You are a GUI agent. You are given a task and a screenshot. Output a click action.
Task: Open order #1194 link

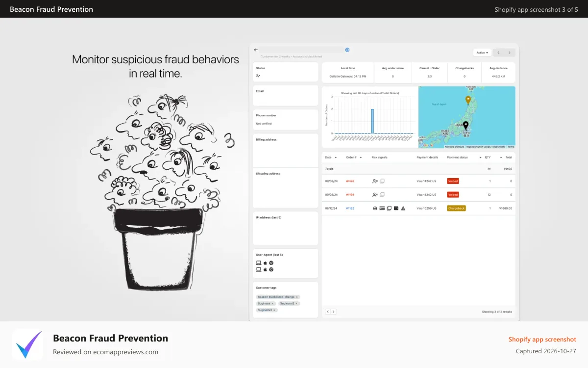350,195
